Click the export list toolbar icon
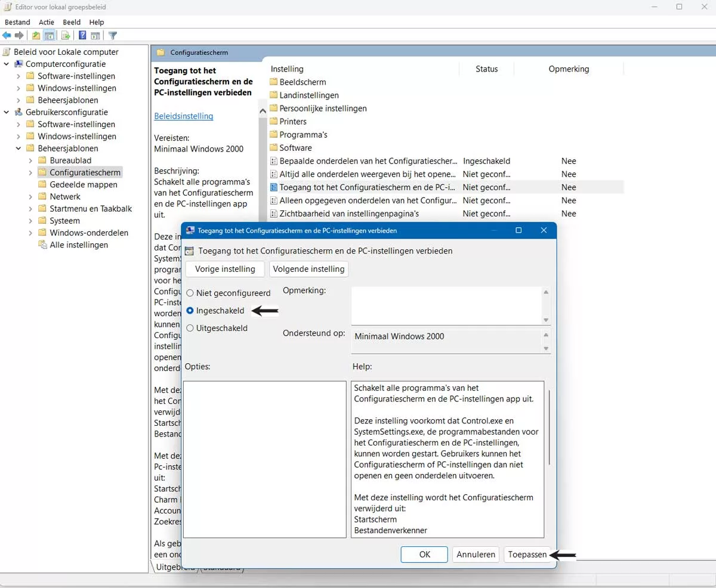Screen dimensions: 716x588 pyautogui.click(x=64, y=36)
